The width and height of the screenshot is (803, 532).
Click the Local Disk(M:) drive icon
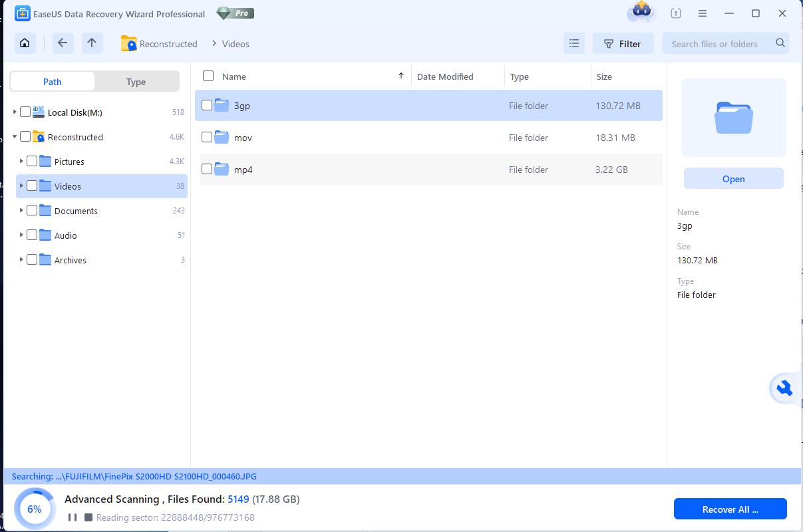39,112
